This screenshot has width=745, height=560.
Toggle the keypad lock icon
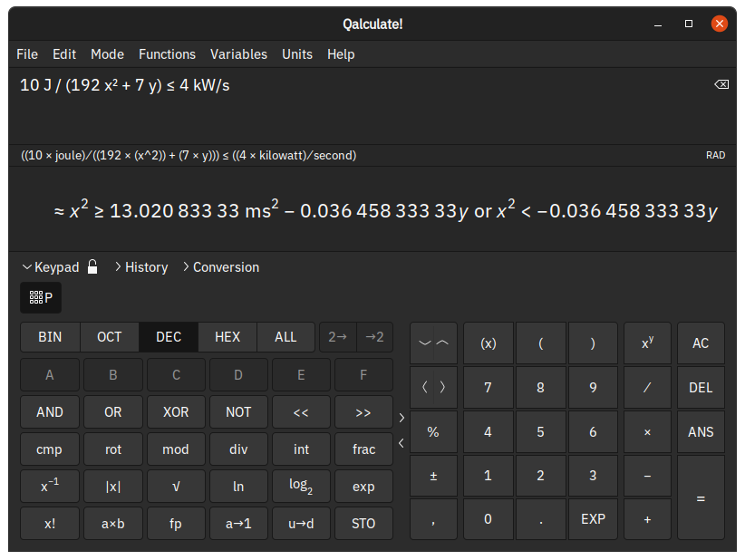(92, 267)
